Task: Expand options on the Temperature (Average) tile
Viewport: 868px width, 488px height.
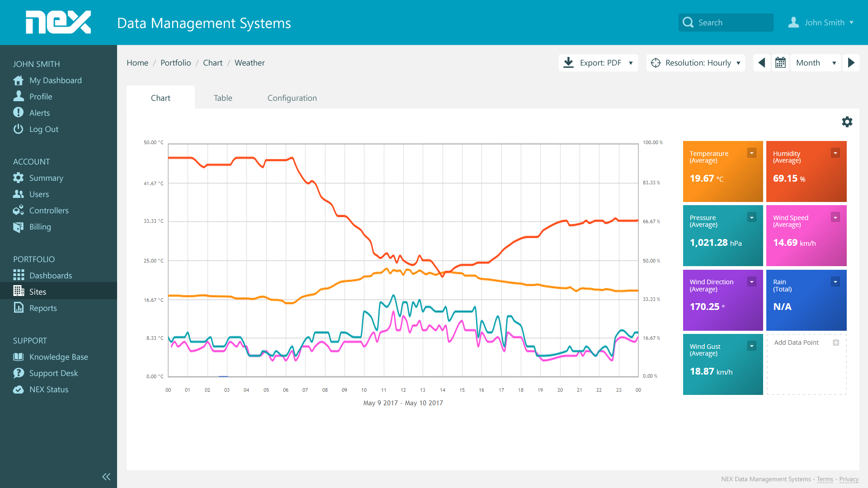Action: click(752, 153)
